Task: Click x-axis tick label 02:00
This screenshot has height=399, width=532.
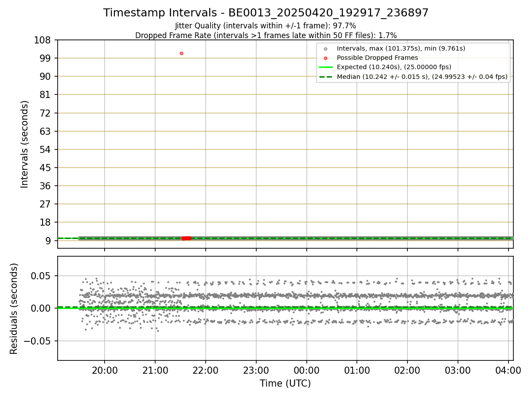Action: (x=407, y=370)
